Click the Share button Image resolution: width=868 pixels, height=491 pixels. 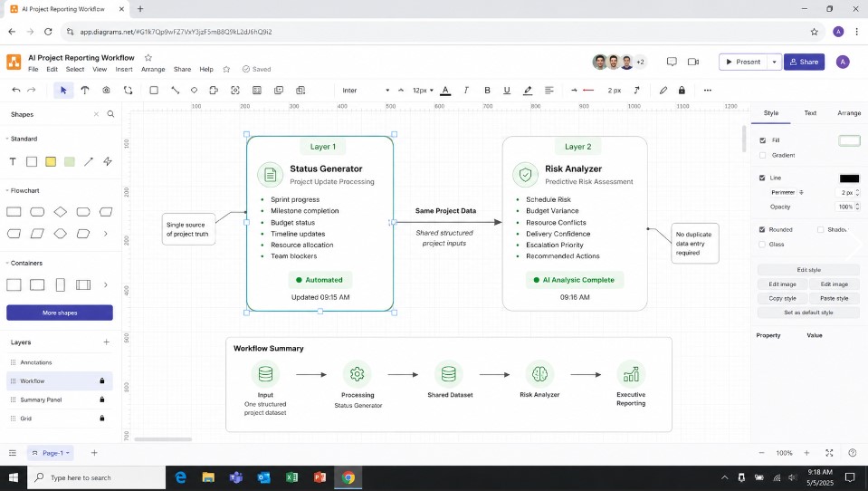coord(804,63)
